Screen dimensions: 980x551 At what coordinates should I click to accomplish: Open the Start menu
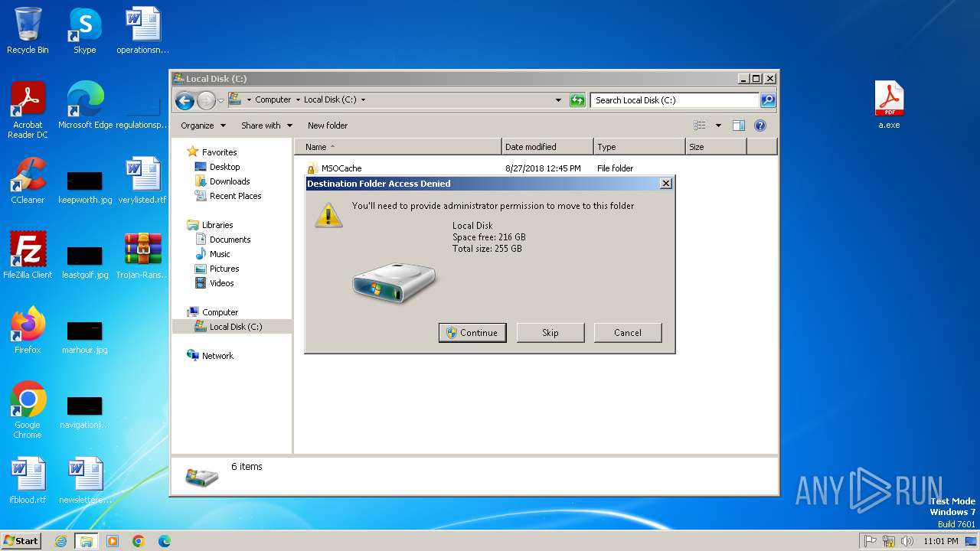21,541
